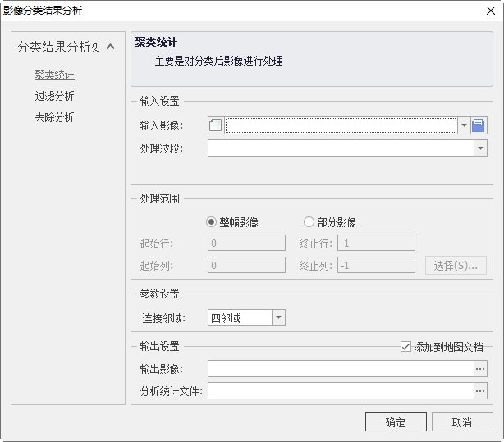The image size is (504, 442).
Task: Open the 输入影像 dropdown arrow
Action: [x=464, y=125]
